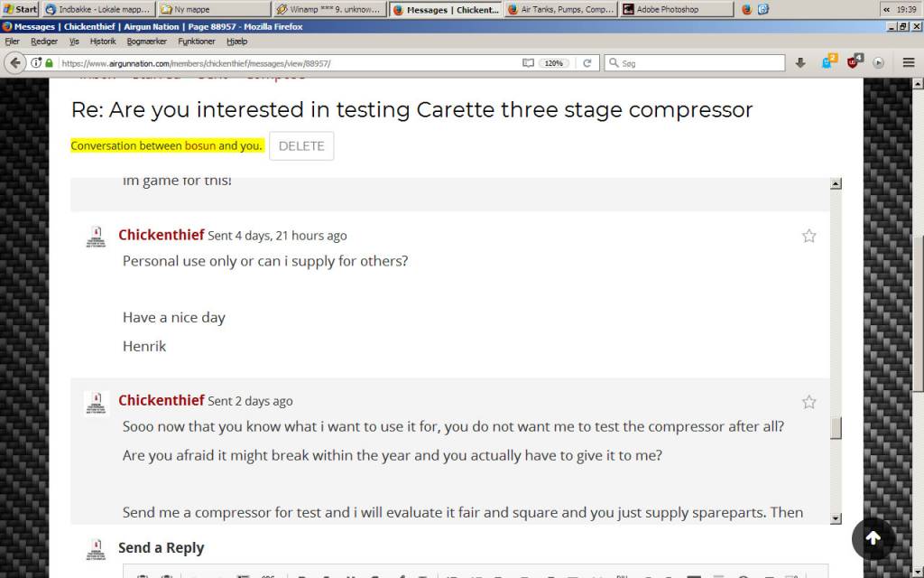Open the downloads arrow icon
The height and width of the screenshot is (578, 924).
coord(799,62)
